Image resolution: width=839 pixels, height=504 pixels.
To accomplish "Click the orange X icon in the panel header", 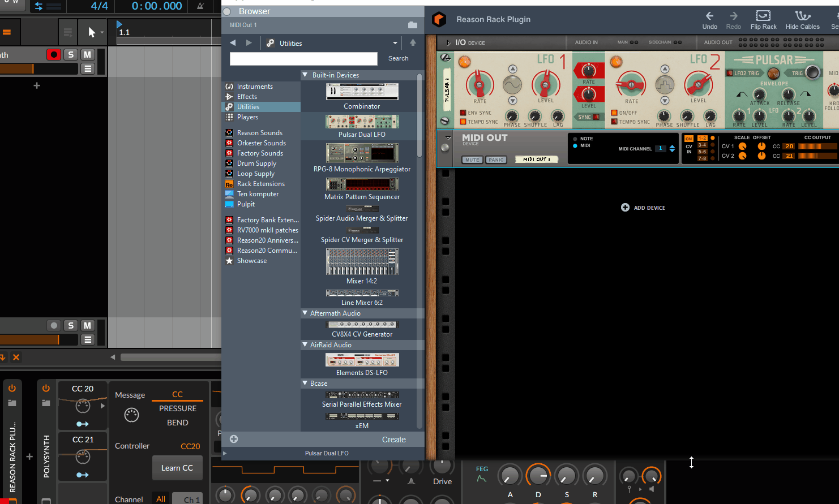I will pyautogui.click(x=16, y=357).
